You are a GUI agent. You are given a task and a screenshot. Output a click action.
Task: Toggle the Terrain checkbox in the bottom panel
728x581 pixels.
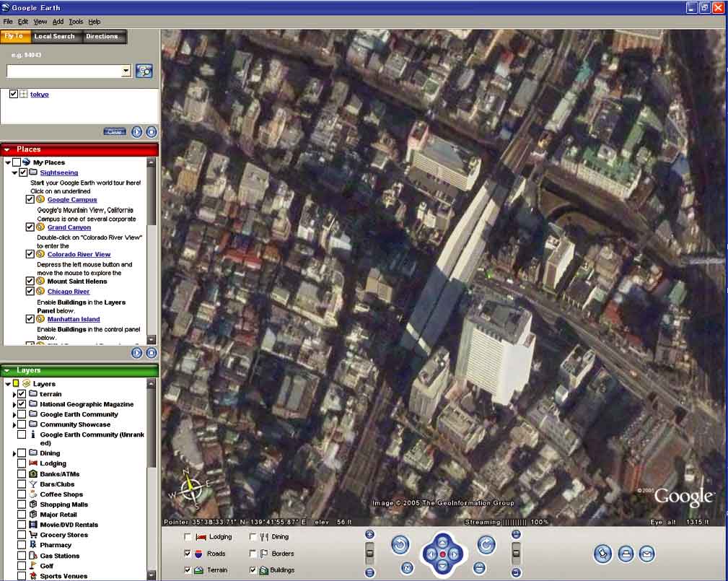pyautogui.click(x=188, y=570)
